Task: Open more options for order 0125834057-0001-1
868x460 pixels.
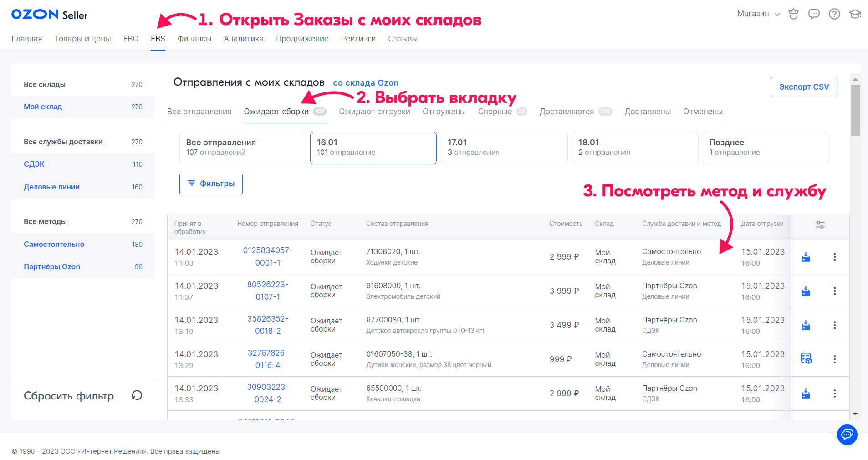Action: (x=834, y=257)
